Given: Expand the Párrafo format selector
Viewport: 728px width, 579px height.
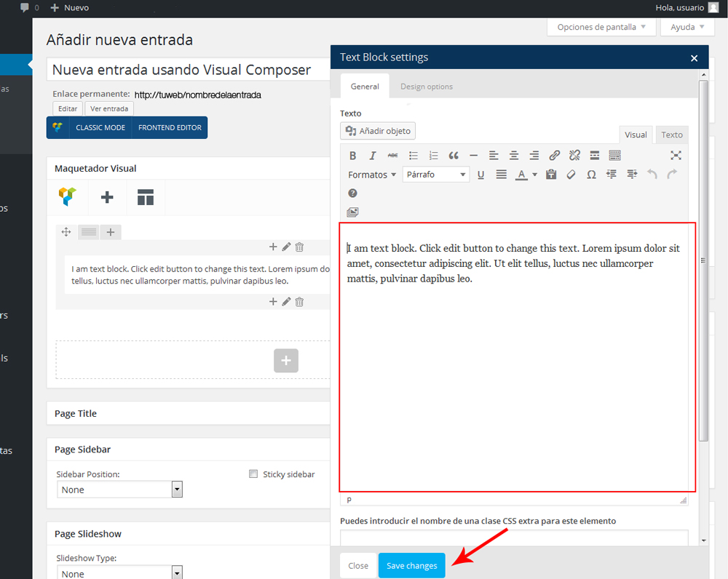Looking at the screenshot, I should tap(436, 175).
